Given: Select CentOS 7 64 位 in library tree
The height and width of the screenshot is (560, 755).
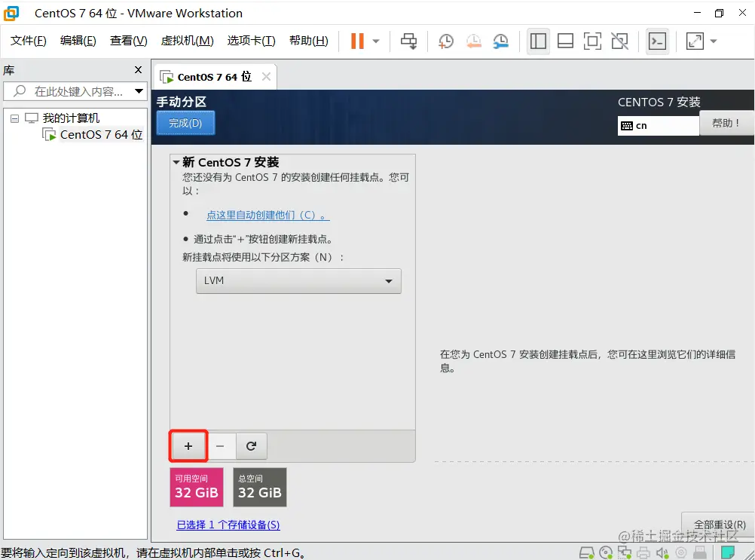Looking at the screenshot, I should [x=101, y=135].
